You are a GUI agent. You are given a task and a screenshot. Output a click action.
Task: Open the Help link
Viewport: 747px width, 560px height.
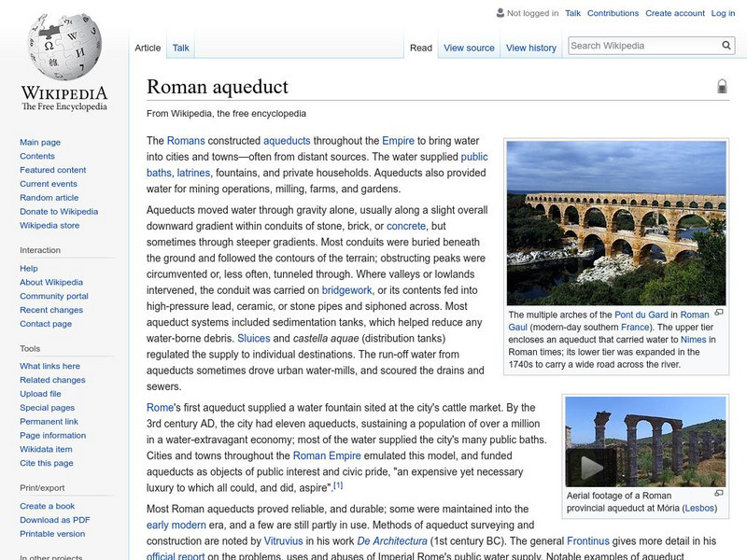tap(29, 268)
